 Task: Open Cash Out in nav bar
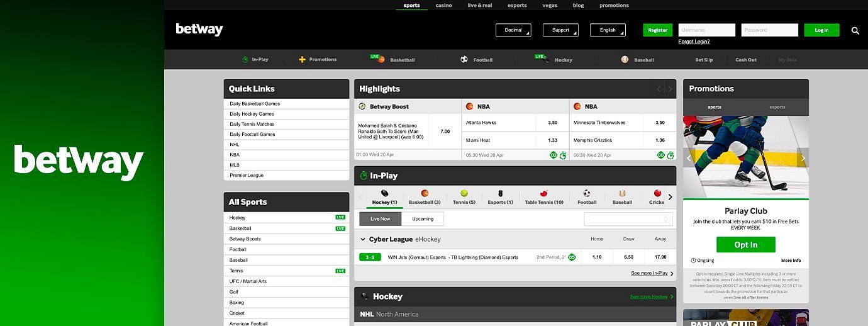(746, 60)
